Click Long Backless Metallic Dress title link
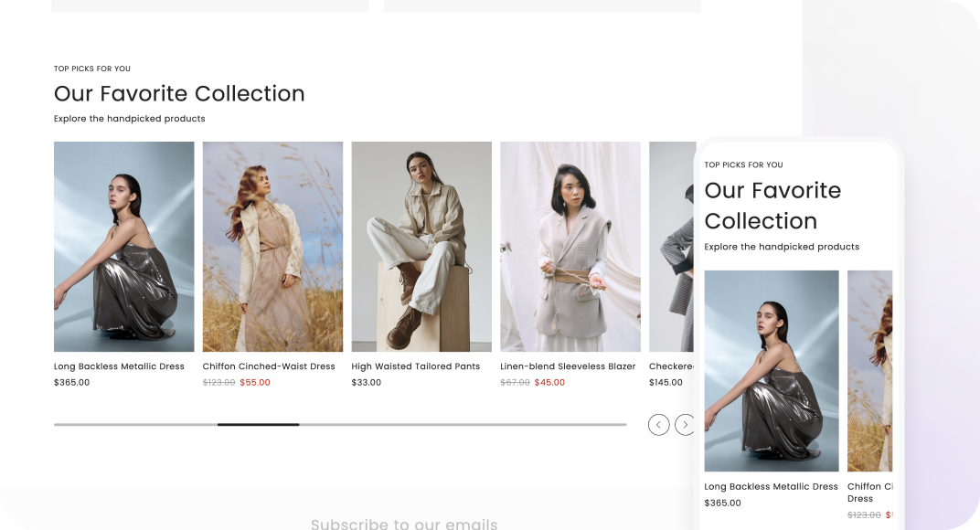Image resolution: width=980 pixels, height=530 pixels. click(x=119, y=366)
